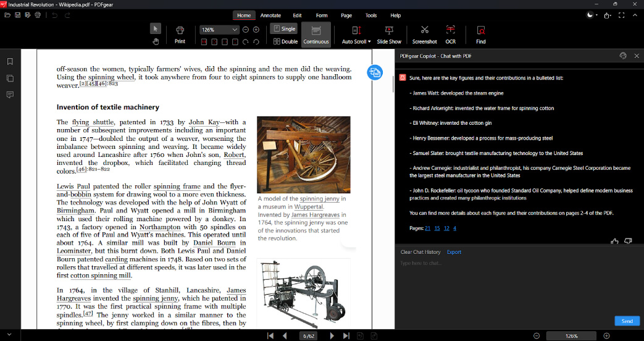This screenshot has width=644, height=341.
Task: Close the PDFgear Copilot panel
Action: click(x=637, y=56)
